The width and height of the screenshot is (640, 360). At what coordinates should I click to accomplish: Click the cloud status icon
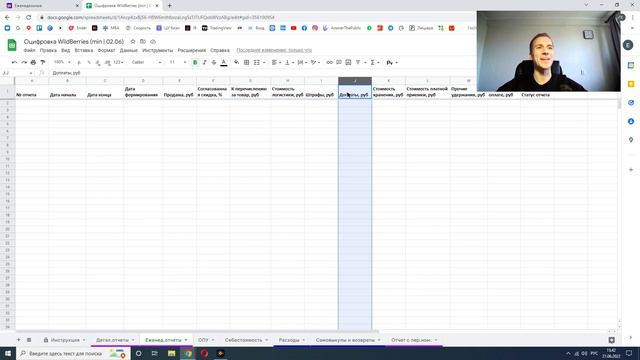pyautogui.click(x=153, y=42)
